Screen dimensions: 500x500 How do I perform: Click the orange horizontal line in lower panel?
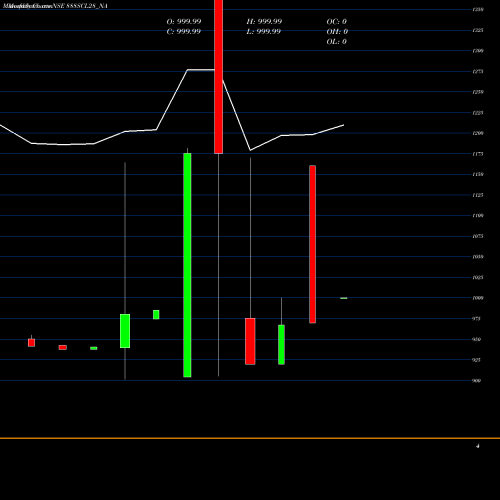tap(250, 438)
